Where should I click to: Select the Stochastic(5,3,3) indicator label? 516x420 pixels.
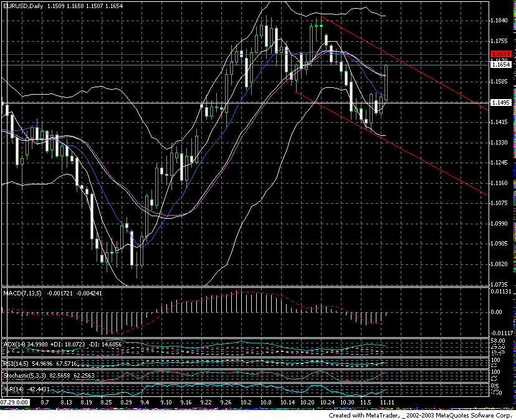tap(25, 376)
